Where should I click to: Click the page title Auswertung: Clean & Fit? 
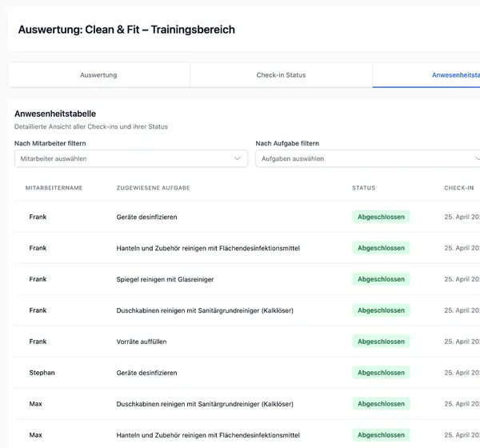click(x=126, y=30)
